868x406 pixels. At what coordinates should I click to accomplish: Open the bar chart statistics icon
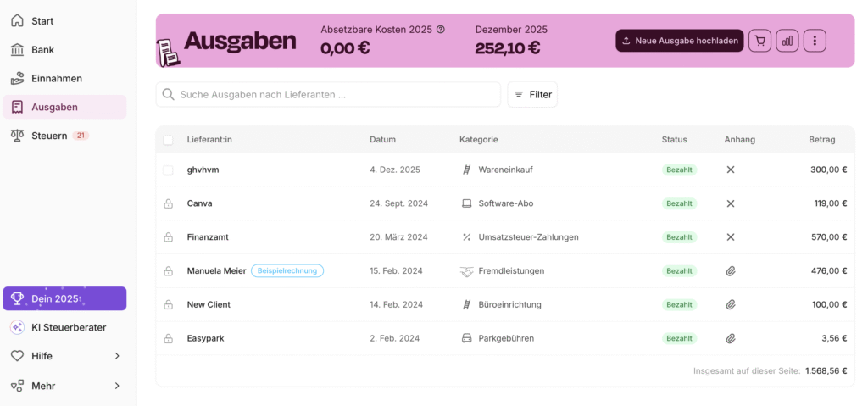pyautogui.click(x=787, y=40)
